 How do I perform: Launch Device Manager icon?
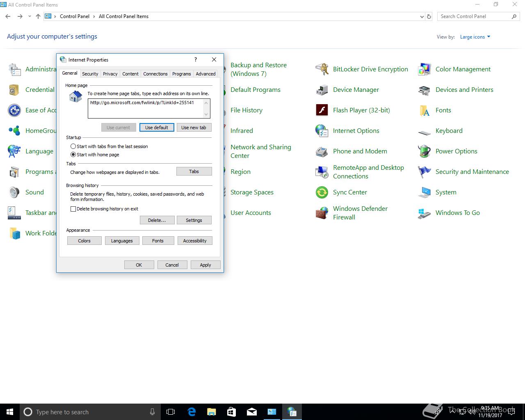point(322,90)
